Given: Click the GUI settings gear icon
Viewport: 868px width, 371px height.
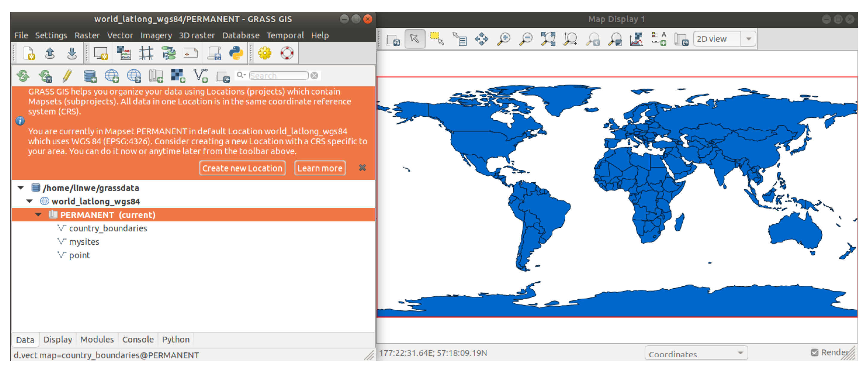Looking at the screenshot, I should click(x=265, y=53).
